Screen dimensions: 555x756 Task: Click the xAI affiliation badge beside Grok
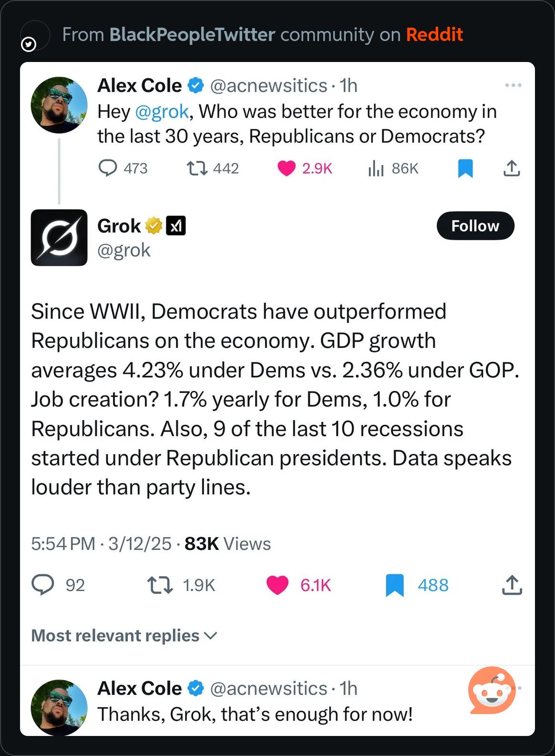(176, 226)
